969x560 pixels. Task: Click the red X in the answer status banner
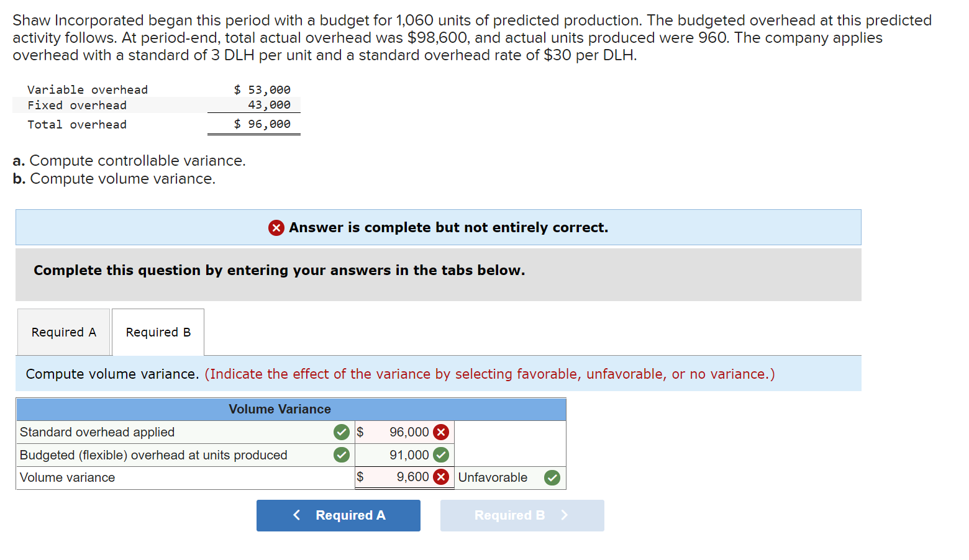click(276, 227)
